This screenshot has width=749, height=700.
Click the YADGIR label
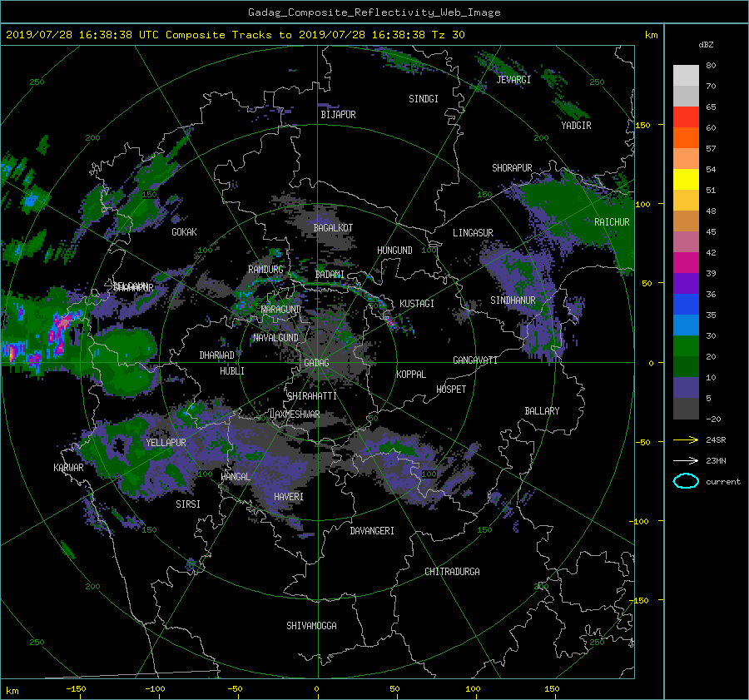point(576,126)
